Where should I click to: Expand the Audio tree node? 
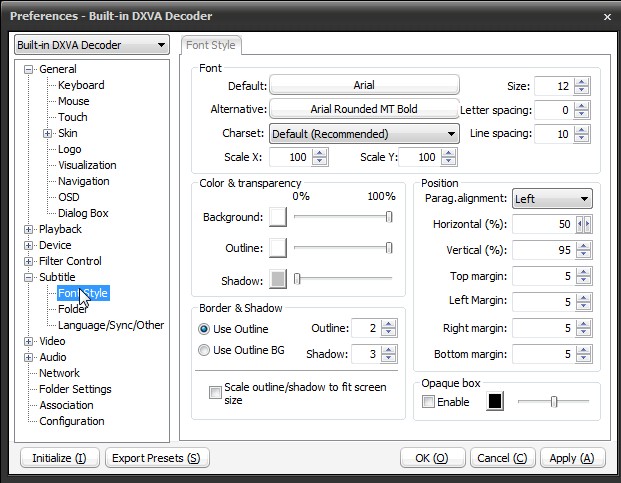click(28, 357)
